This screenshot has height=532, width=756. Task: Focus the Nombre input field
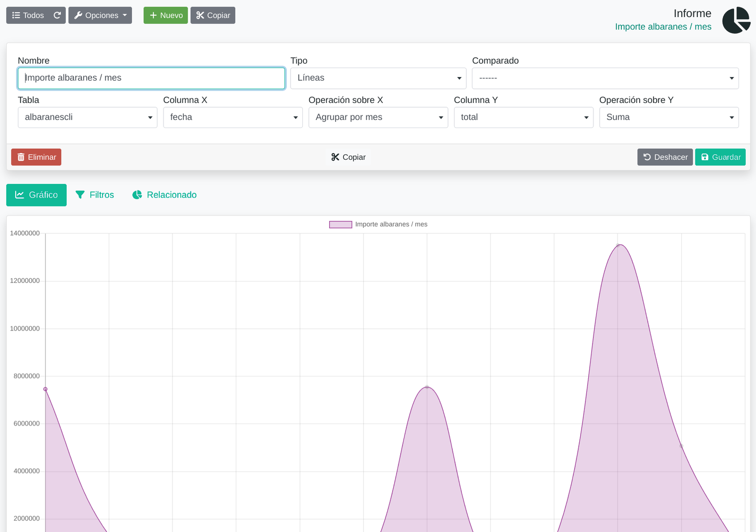[x=151, y=78]
